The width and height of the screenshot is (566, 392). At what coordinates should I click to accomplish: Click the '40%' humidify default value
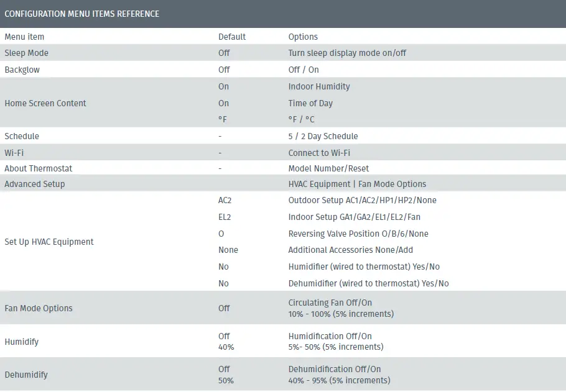[x=226, y=347]
